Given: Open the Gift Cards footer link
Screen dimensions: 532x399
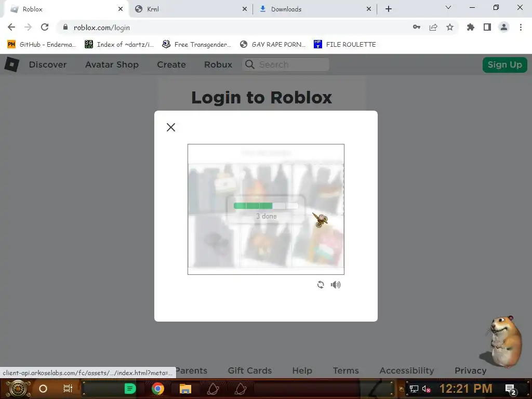Looking at the screenshot, I should click(250, 370).
